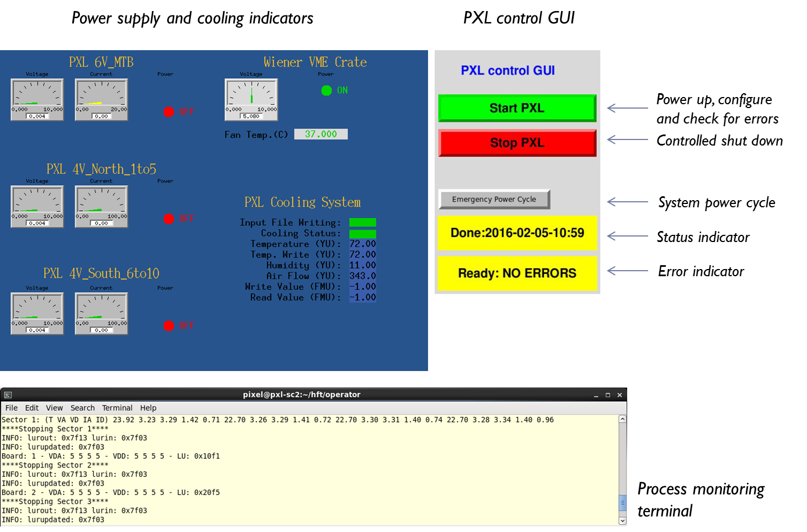Click the PXL 6V_MTB voltage gauge
The width and height of the screenshot is (807, 532).
tap(38, 99)
